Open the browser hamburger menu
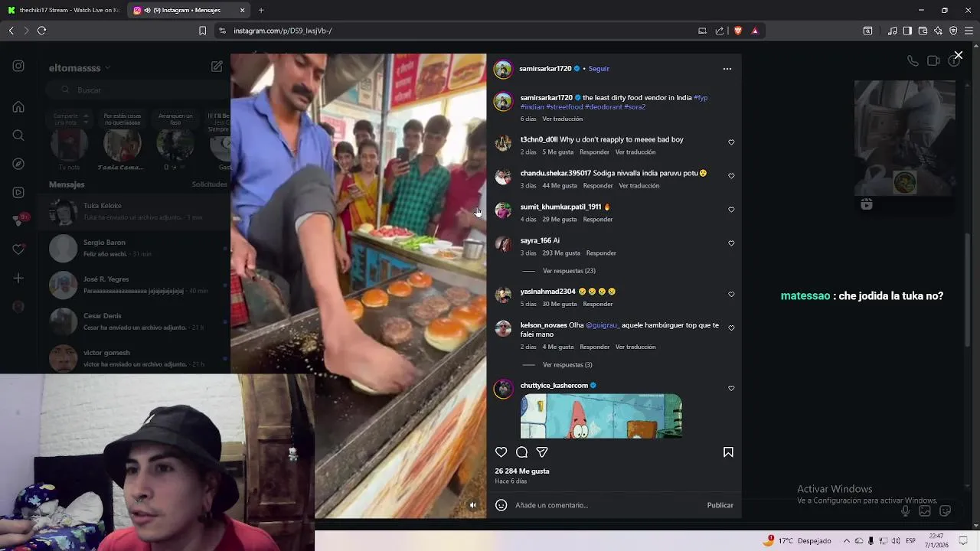Viewport: 980px width, 551px height. [x=969, y=31]
